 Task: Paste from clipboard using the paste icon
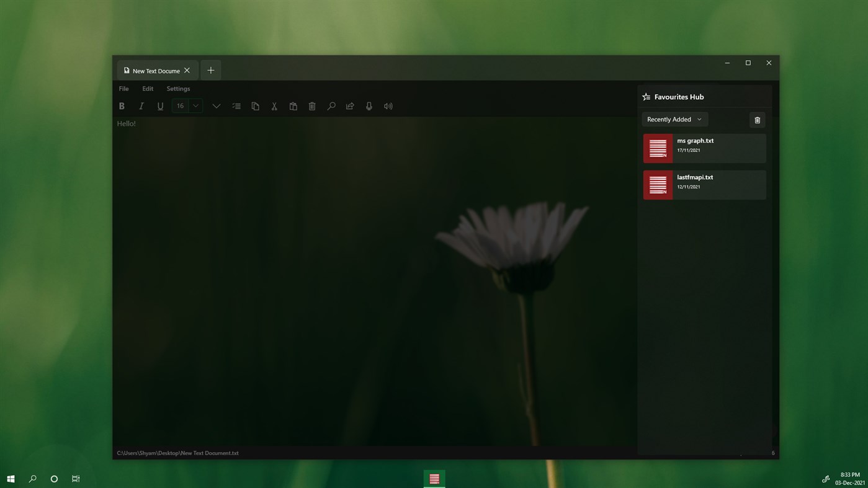coord(293,105)
